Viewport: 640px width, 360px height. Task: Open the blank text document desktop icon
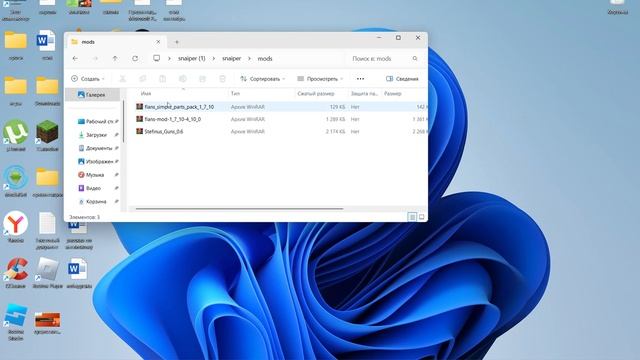click(47, 230)
